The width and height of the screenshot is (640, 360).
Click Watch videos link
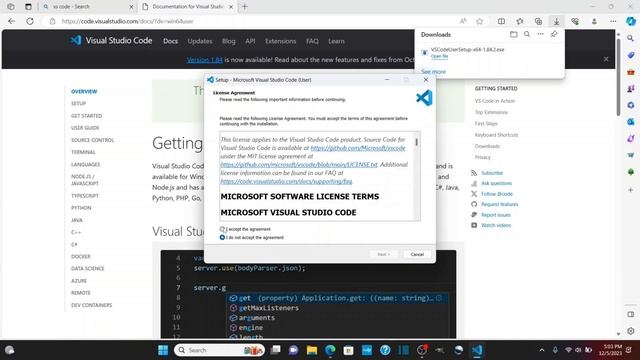pyautogui.click(x=496, y=225)
